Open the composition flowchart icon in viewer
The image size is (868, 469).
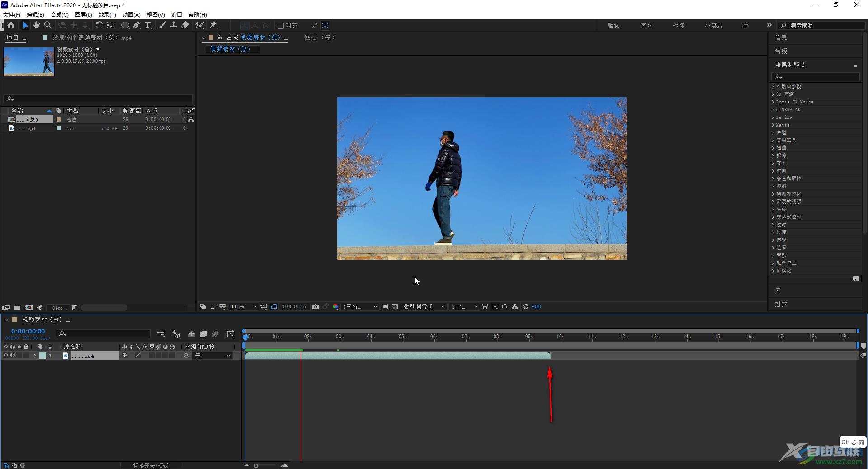click(515, 306)
